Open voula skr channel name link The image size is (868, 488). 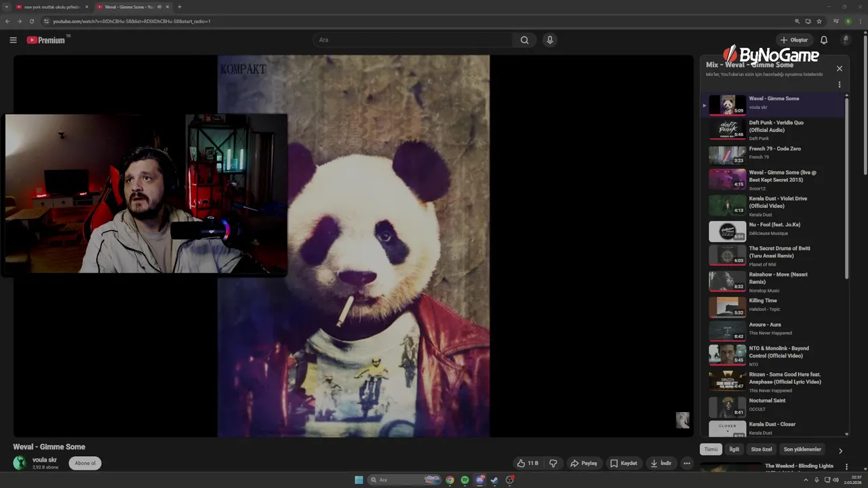point(45,460)
